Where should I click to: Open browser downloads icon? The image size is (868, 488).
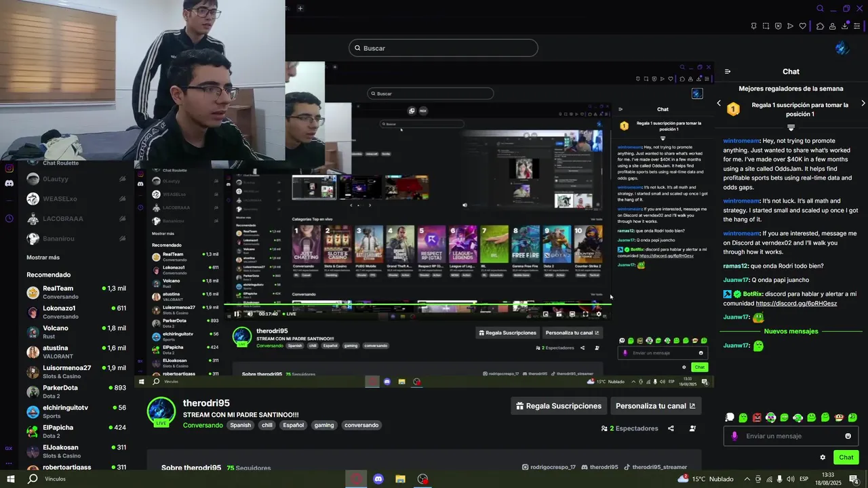tap(845, 26)
